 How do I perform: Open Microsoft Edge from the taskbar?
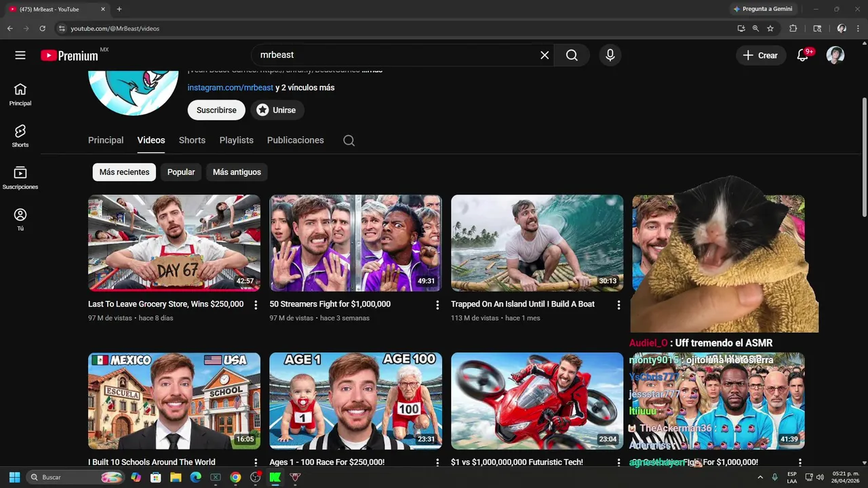click(x=195, y=477)
